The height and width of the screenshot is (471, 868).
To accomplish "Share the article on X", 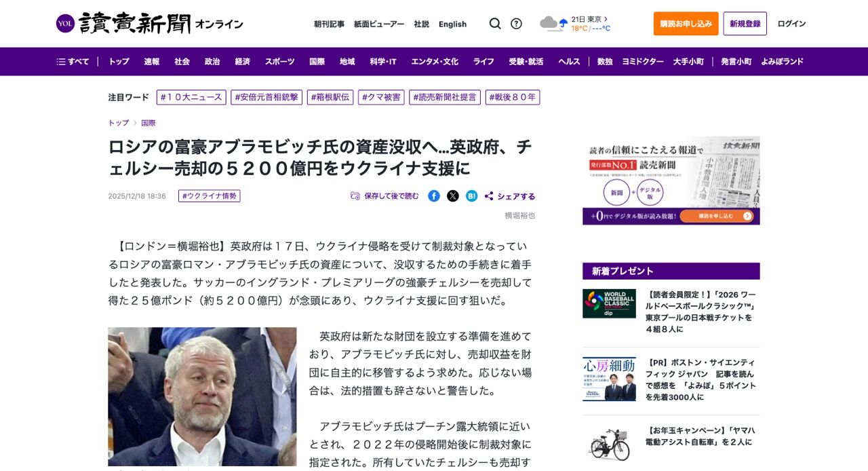I will pos(453,196).
